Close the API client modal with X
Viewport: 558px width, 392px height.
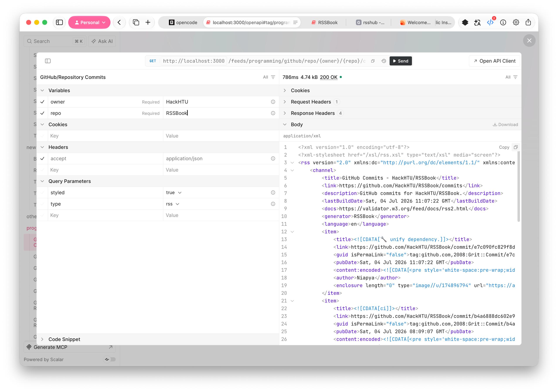pyautogui.click(x=529, y=41)
